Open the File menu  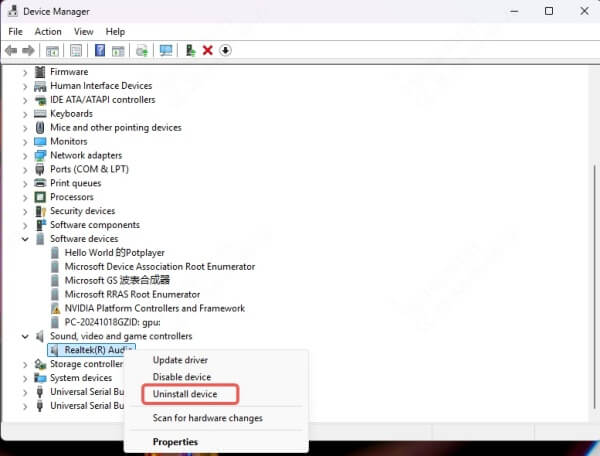coord(15,31)
